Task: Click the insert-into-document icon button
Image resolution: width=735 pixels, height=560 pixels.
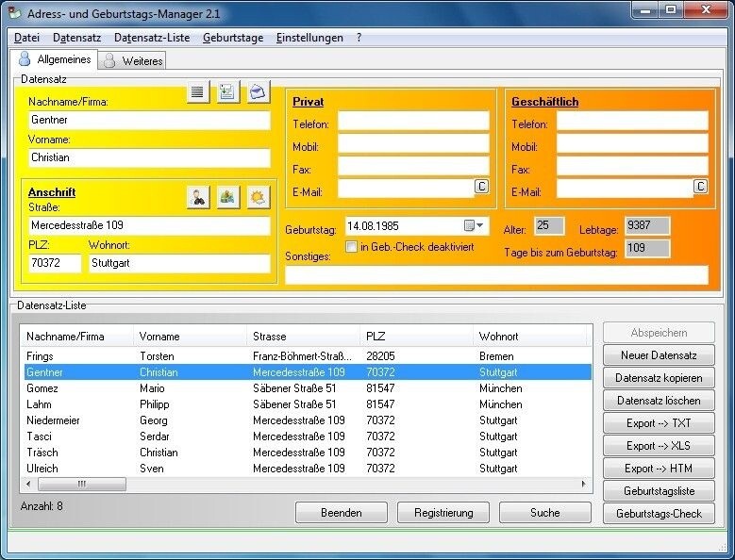Action: pos(227,91)
